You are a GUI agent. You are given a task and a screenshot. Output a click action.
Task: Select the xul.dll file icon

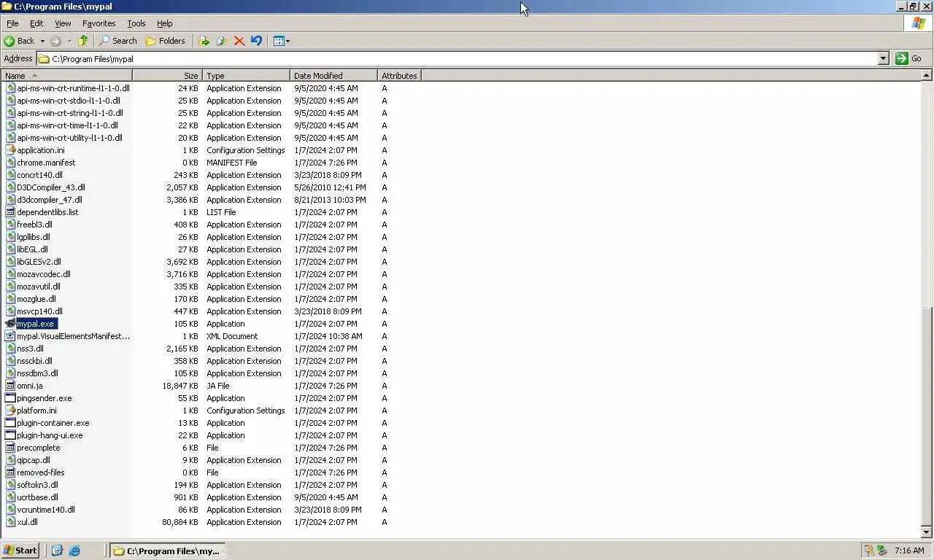click(x=10, y=522)
